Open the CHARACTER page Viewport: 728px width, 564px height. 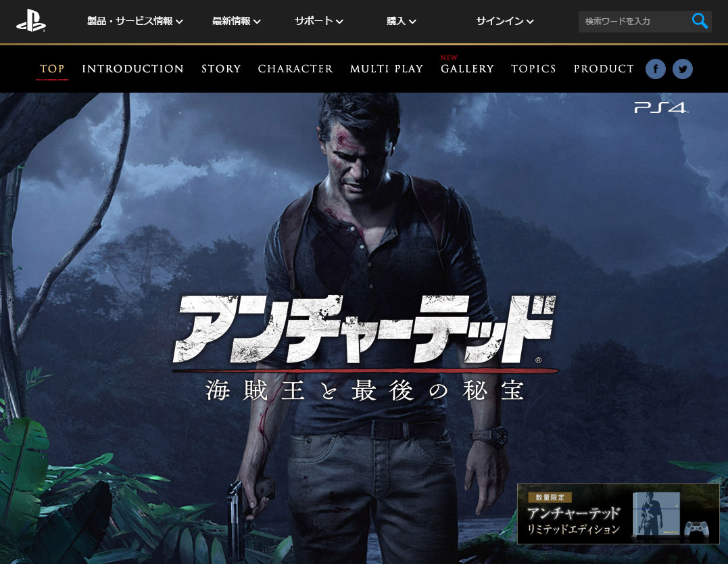point(295,69)
